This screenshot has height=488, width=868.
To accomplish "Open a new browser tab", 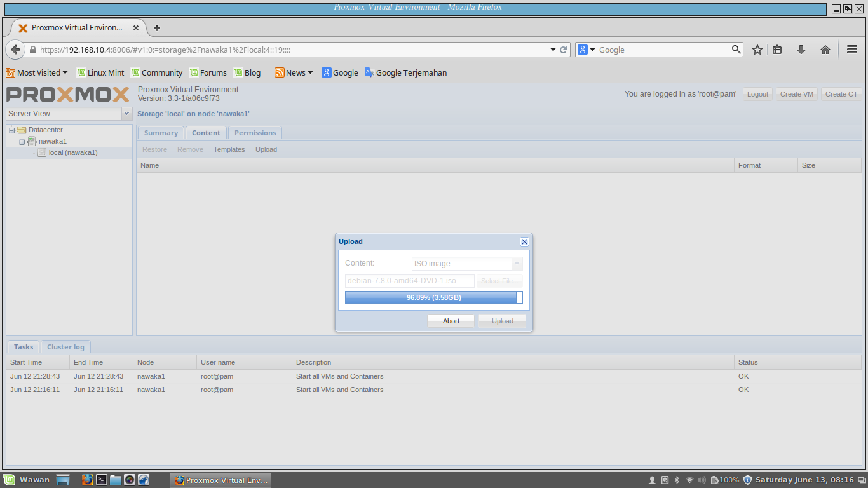I will 157,28.
